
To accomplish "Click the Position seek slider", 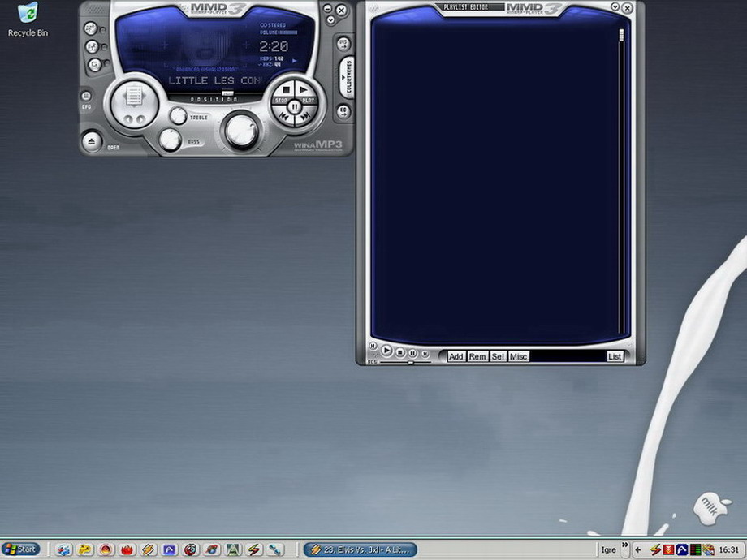I will 227,93.
